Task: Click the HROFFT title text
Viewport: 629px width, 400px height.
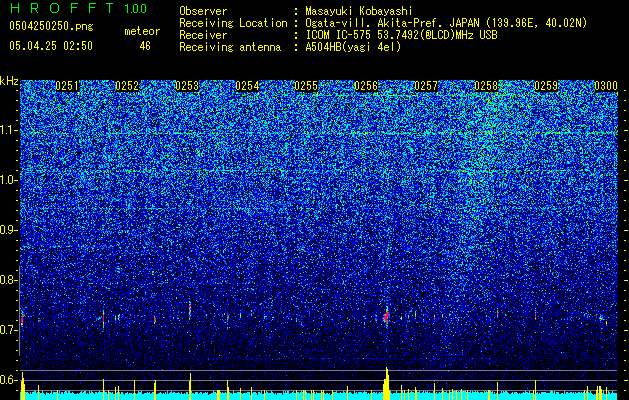Action: 62,8
